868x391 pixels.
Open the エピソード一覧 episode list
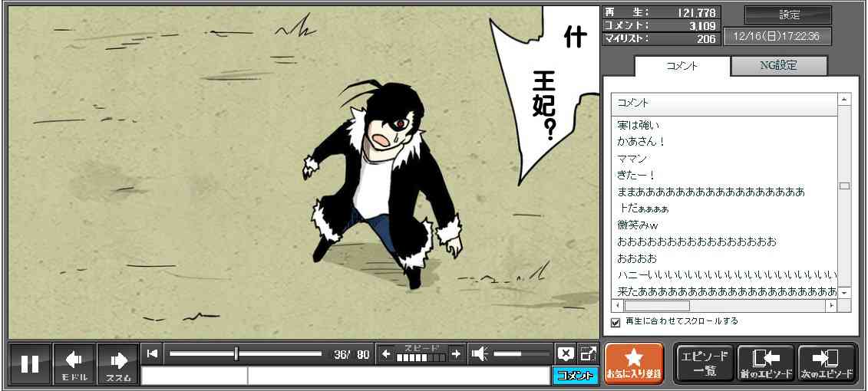click(x=705, y=363)
